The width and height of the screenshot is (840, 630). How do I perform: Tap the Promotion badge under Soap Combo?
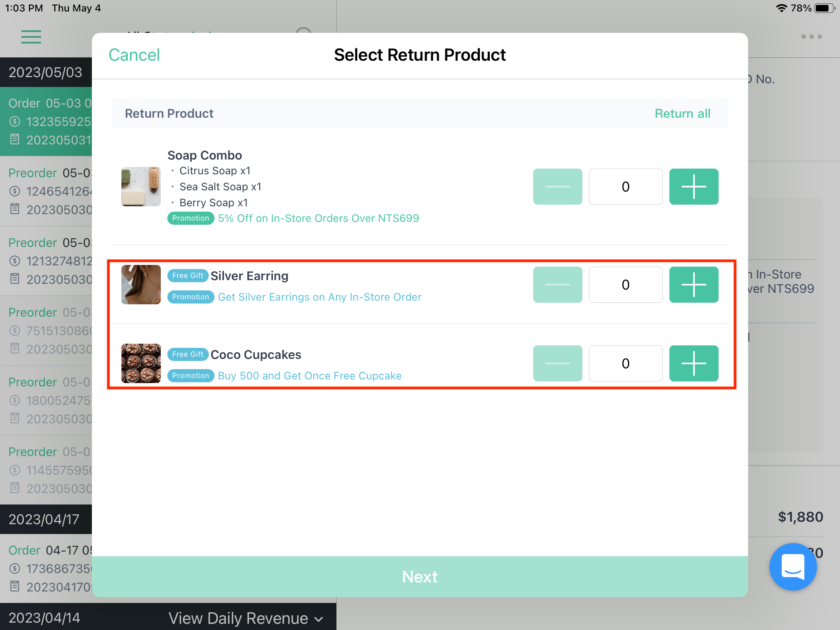pos(191,218)
